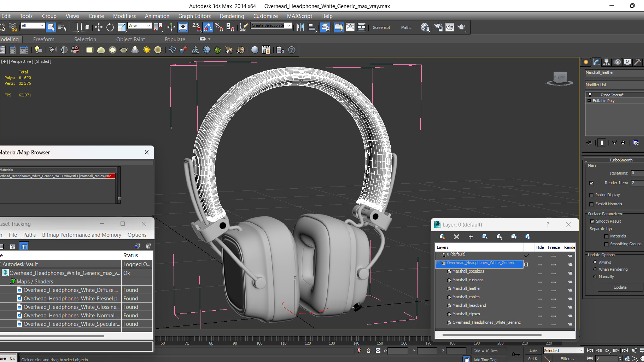Open the All selection filter dropdown

pyautogui.click(x=33, y=26)
